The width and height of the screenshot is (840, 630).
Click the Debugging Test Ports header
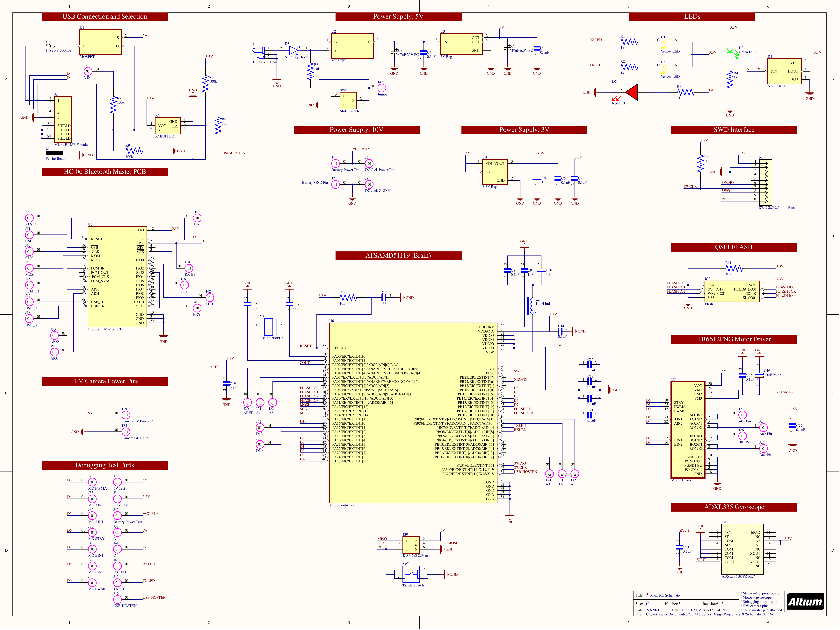[x=105, y=465]
